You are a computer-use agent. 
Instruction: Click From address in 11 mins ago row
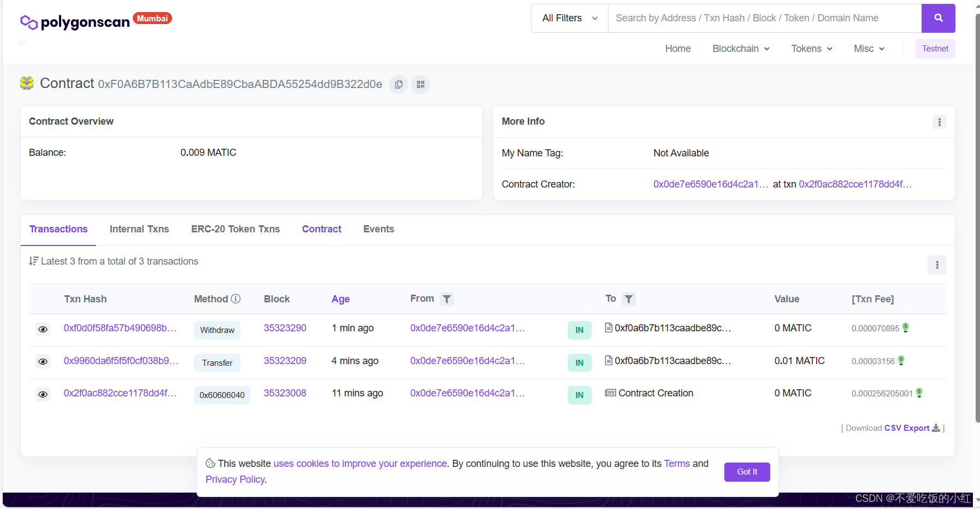coord(468,393)
